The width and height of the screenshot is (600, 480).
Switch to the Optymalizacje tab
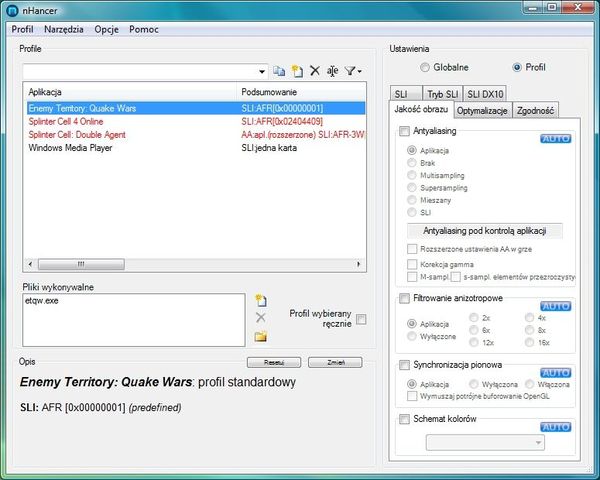pyautogui.click(x=482, y=111)
